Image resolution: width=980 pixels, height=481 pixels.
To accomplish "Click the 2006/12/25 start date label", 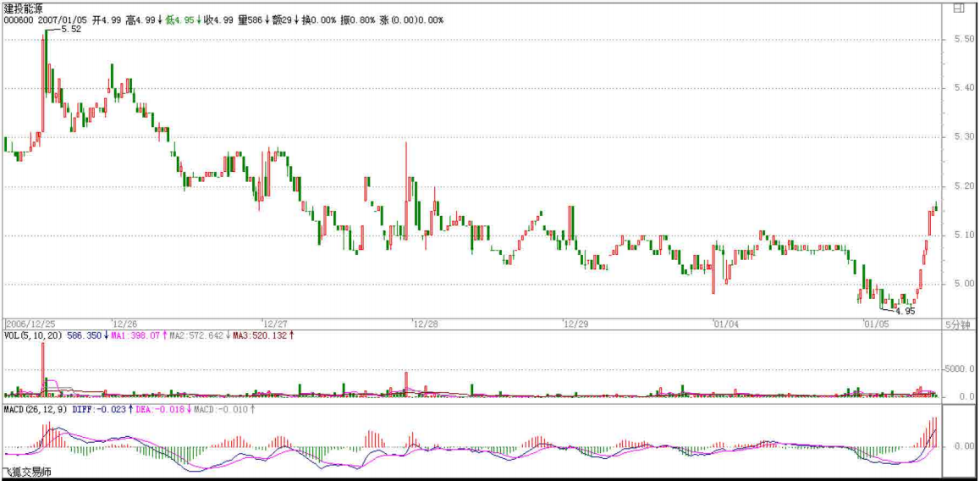I will point(30,323).
